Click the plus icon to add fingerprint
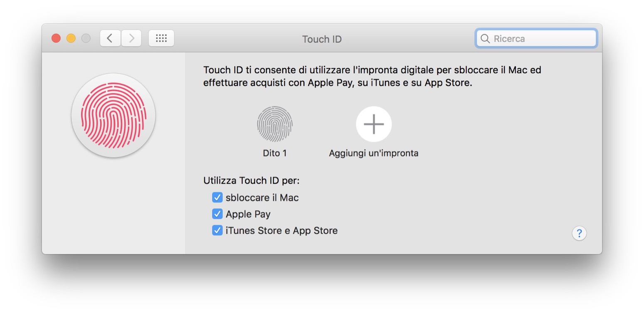Screen dimensions: 644x314 click(374, 124)
